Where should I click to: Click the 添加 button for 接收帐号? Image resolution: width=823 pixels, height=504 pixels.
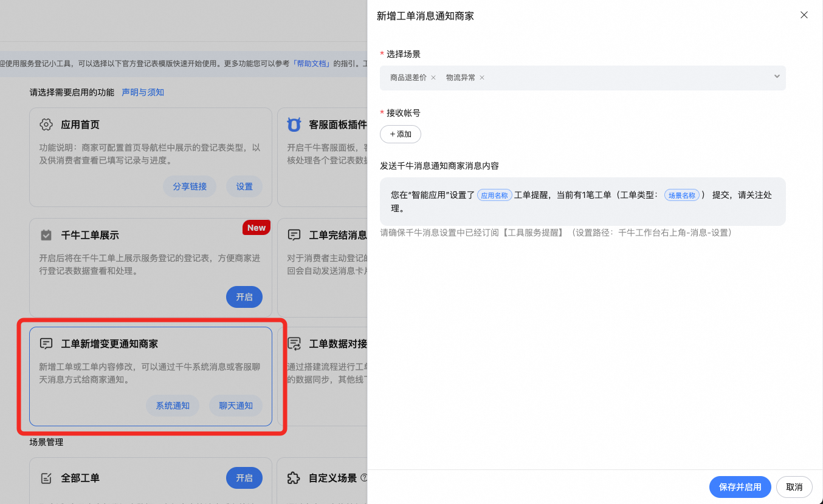click(x=401, y=134)
